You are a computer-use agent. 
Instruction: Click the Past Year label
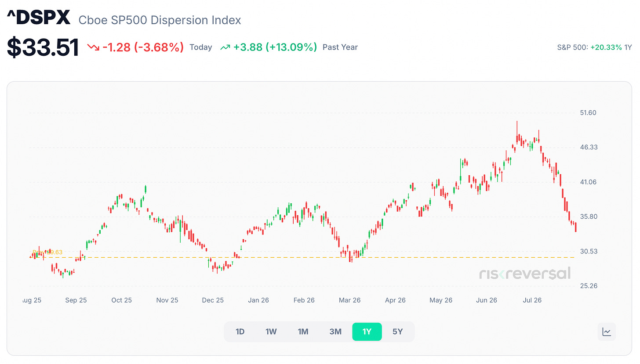coord(340,47)
